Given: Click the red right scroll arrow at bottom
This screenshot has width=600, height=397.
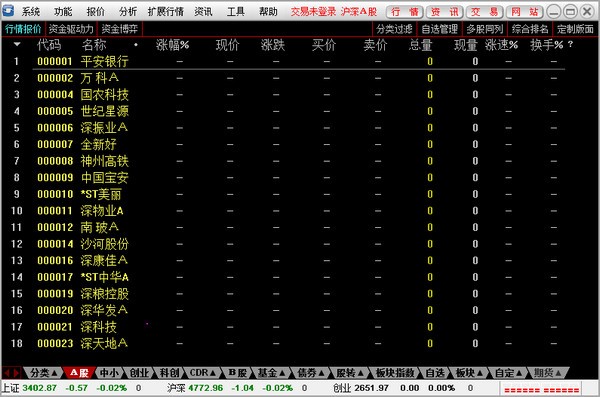Looking at the screenshot, I should pyautogui.click(x=16, y=372).
